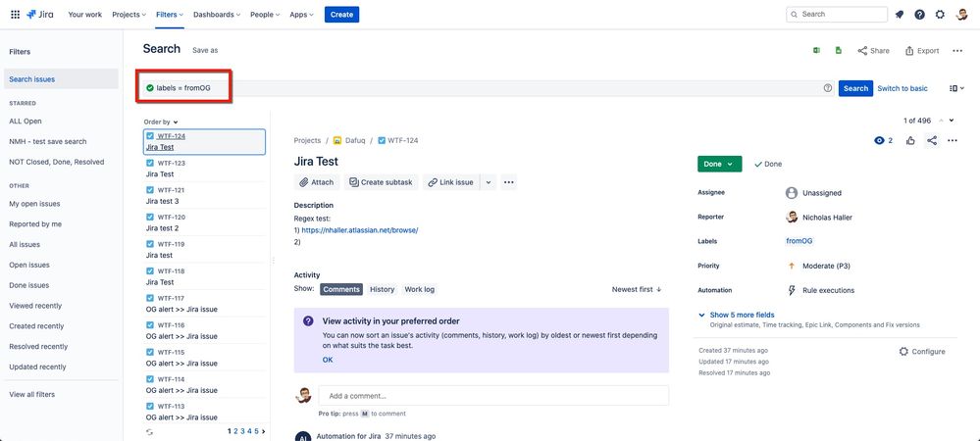
Task: Open the help question mark icon
Action: [919, 15]
